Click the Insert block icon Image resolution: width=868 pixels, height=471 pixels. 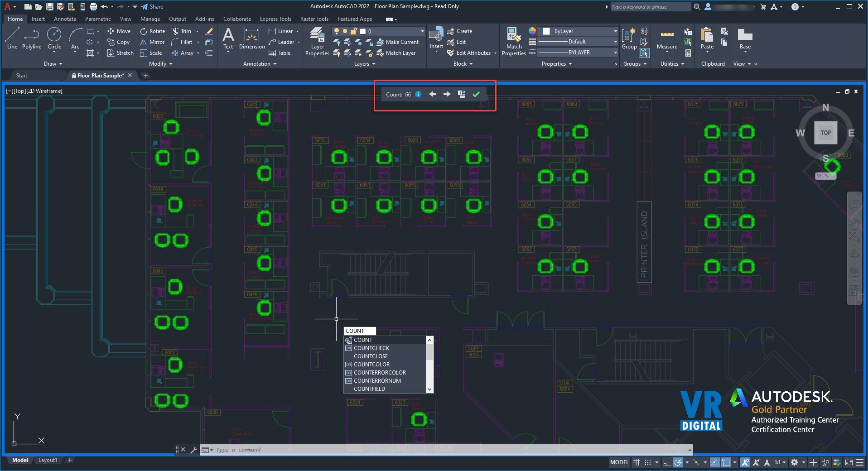[436, 38]
